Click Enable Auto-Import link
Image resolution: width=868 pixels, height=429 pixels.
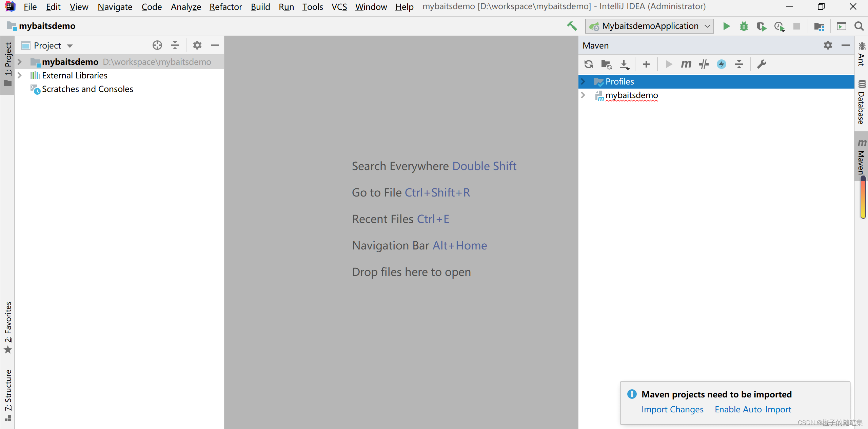(x=753, y=409)
